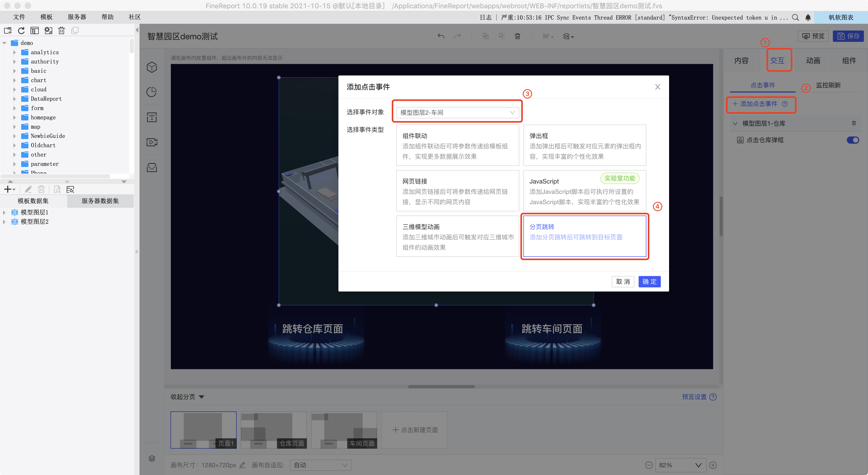Viewport: 868px width, 475px height.
Task: Click the undo arrow icon
Action: [441, 36]
